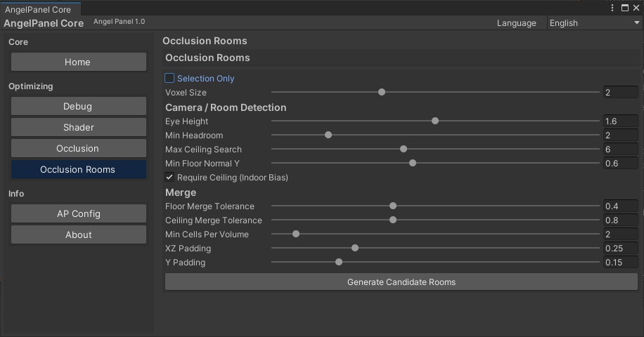Open the Debug section

(79, 106)
